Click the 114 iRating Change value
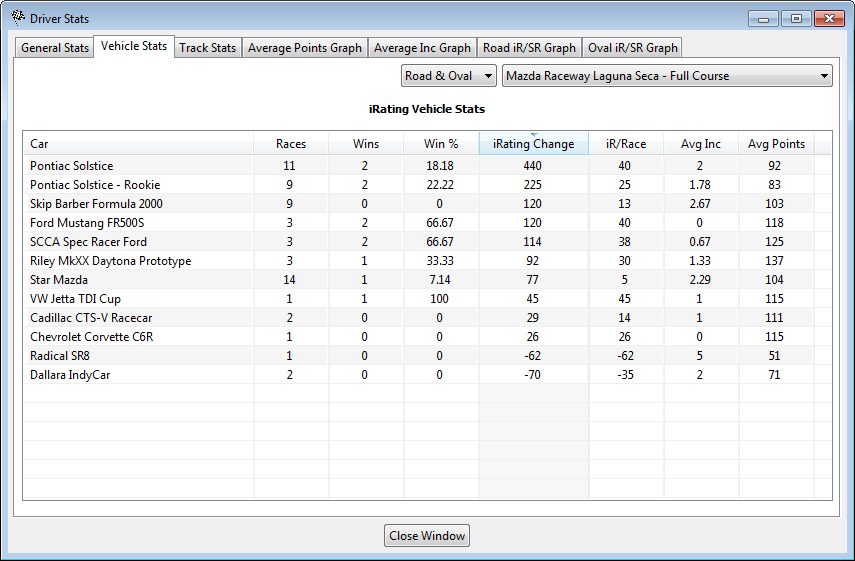 pos(532,242)
